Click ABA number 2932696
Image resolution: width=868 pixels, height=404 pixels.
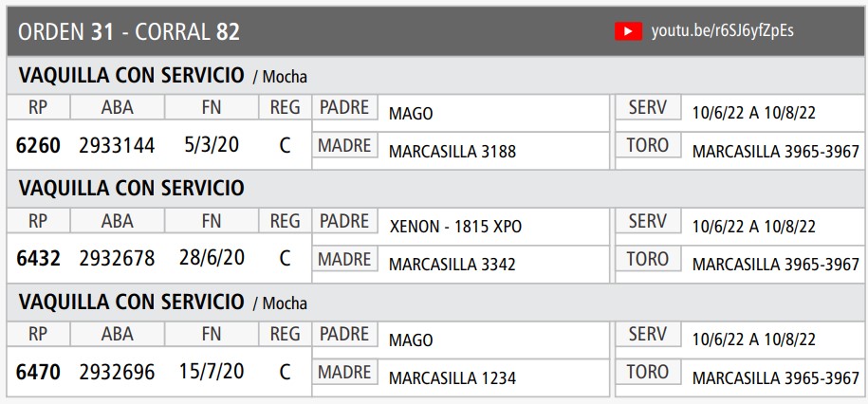tap(117, 373)
